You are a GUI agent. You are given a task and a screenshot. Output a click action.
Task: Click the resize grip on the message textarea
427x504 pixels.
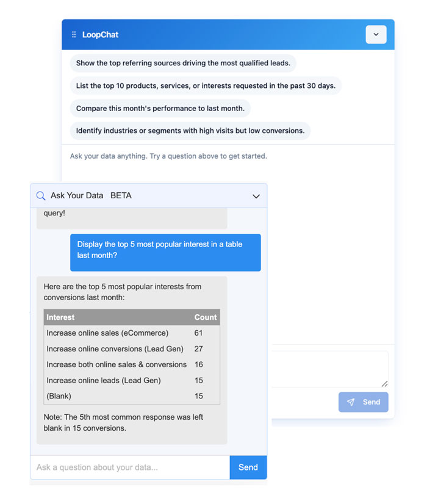[x=385, y=385]
